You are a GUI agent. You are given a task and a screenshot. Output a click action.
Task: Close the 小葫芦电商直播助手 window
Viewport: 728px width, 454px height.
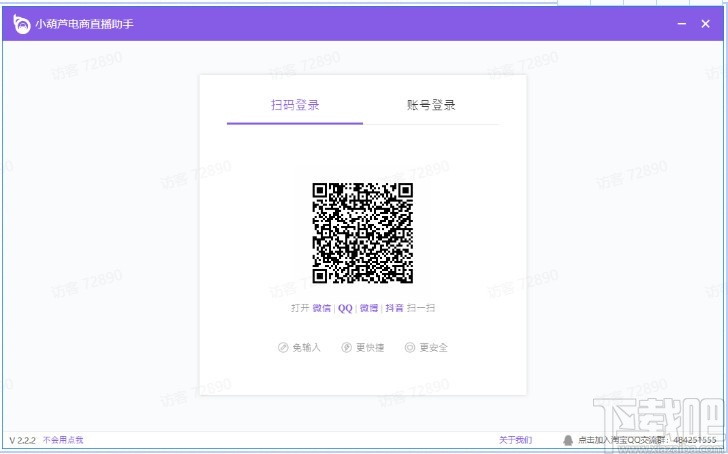705,24
